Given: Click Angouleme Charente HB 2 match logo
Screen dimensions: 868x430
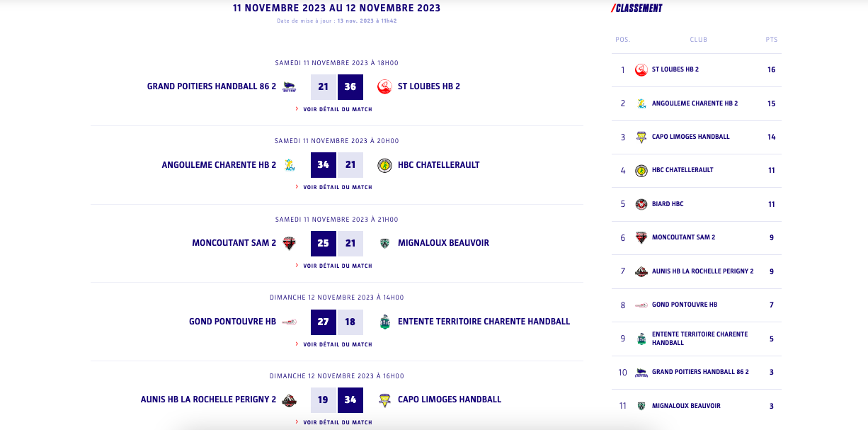Looking at the screenshot, I should click(x=289, y=165).
